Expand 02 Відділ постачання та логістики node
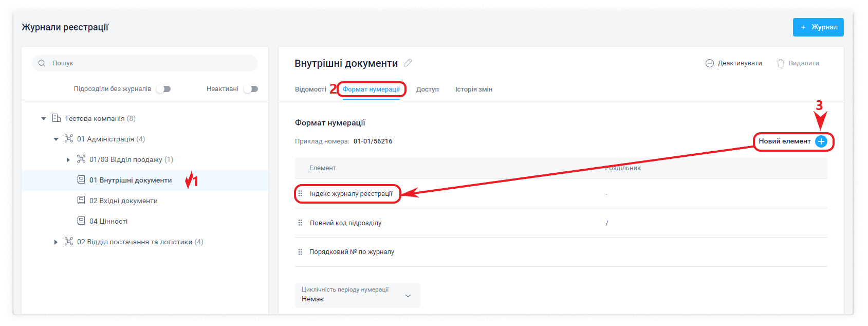 pyautogui.click(x=56, y=242)
